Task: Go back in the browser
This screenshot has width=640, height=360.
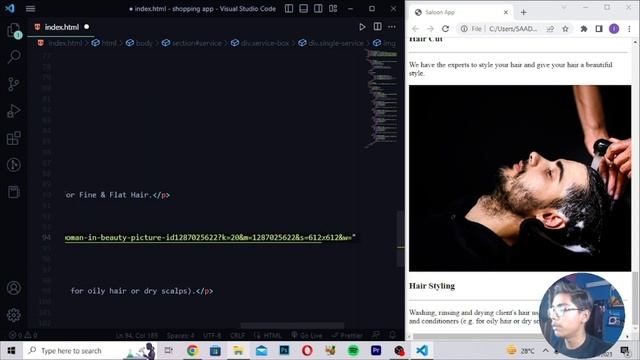Action: click(415, 29)
